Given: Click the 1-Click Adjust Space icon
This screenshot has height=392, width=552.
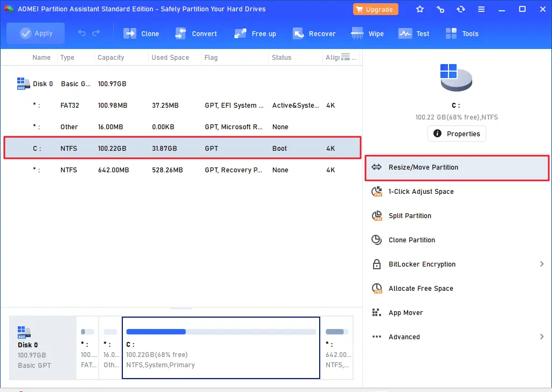Looking at the screenshot, I should tap(377, 192).
